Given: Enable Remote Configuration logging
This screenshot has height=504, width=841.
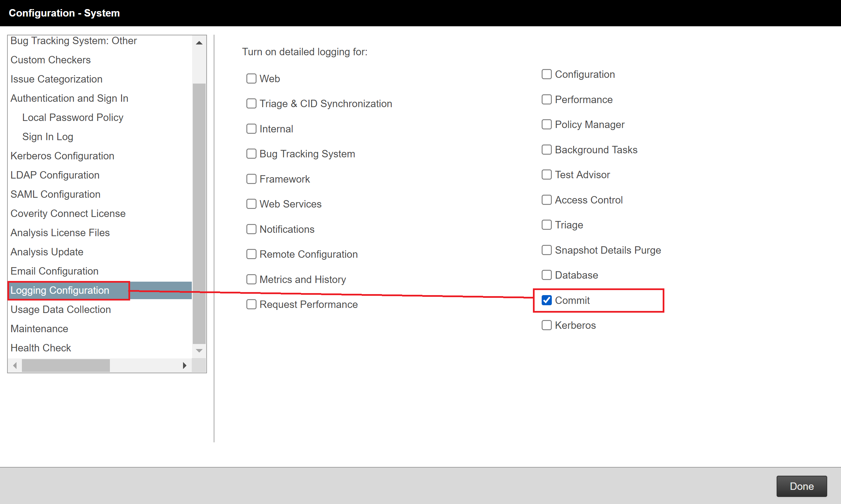Looking at the screenshot, I should 251,254.
